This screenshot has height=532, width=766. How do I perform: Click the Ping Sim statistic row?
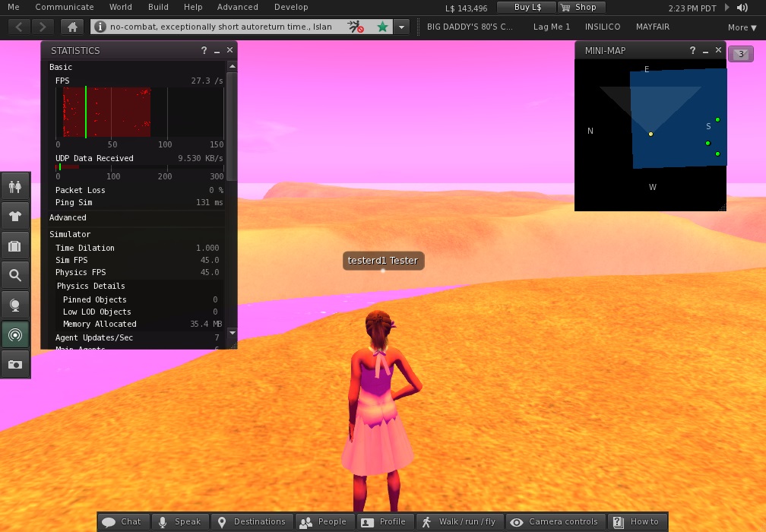tap(139, 202)
